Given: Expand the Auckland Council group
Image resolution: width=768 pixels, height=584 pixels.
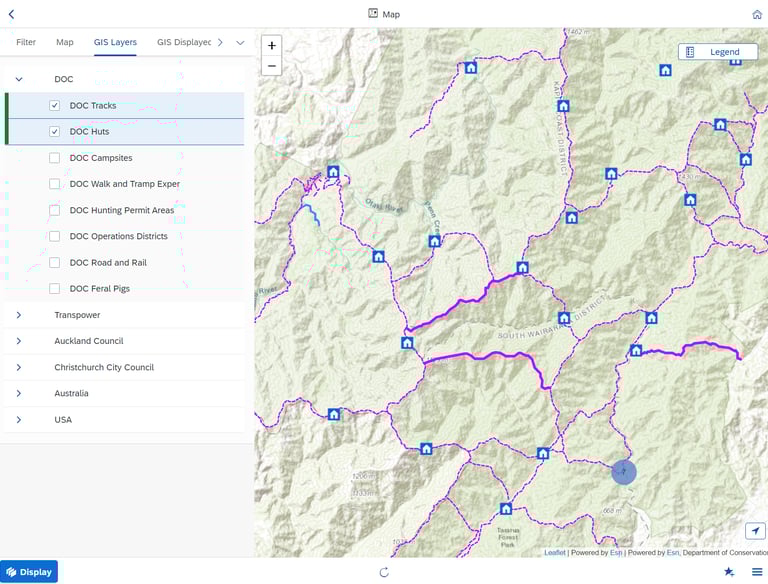Looking at the screenshot, I should [19, 341].
